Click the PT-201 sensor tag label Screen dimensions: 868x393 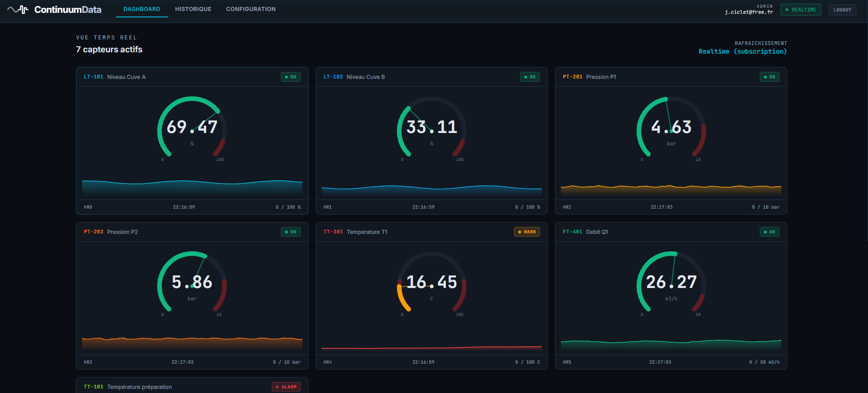click(x=572, y=77)
